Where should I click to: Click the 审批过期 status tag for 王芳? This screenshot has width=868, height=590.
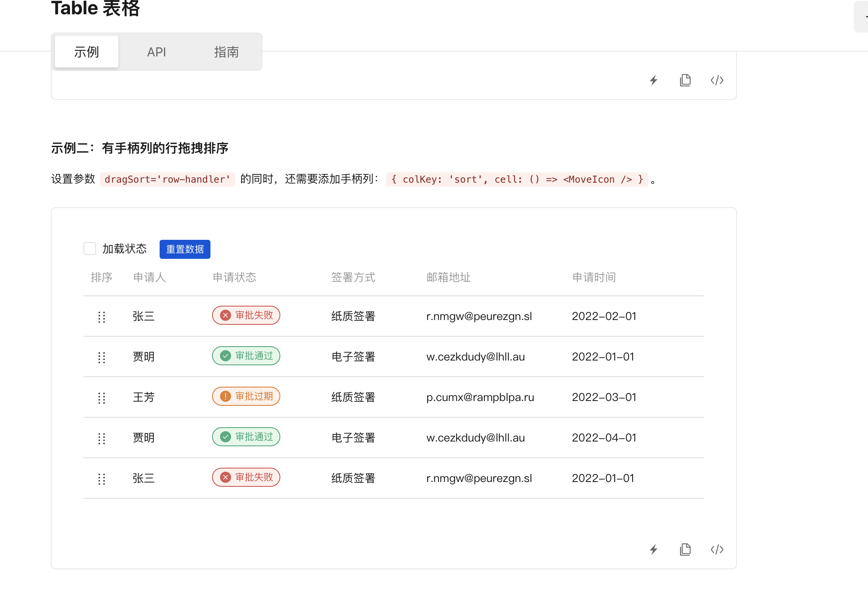click(x=246, y=396)
